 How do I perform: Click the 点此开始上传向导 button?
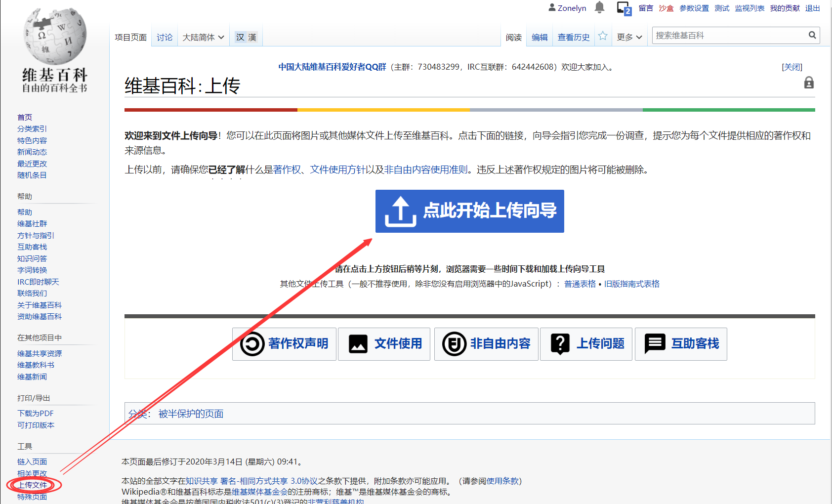coord(470,211)
